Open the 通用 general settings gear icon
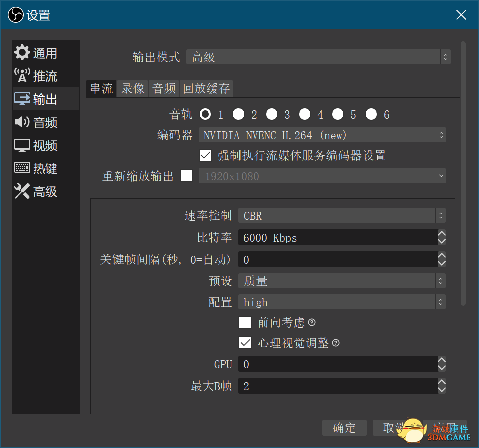Viewport: 479px width, 448px height. pyautogui.click(x=22, y=53)
